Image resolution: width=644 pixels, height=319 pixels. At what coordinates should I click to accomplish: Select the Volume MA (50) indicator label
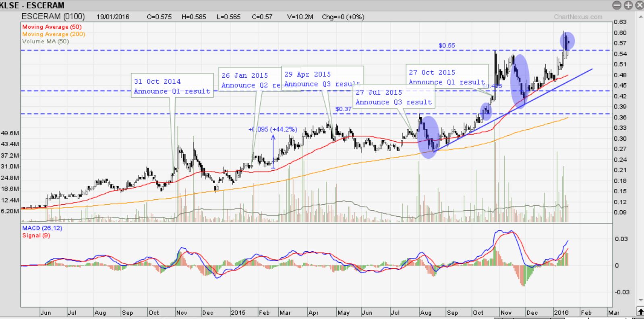tap(46, 41)
